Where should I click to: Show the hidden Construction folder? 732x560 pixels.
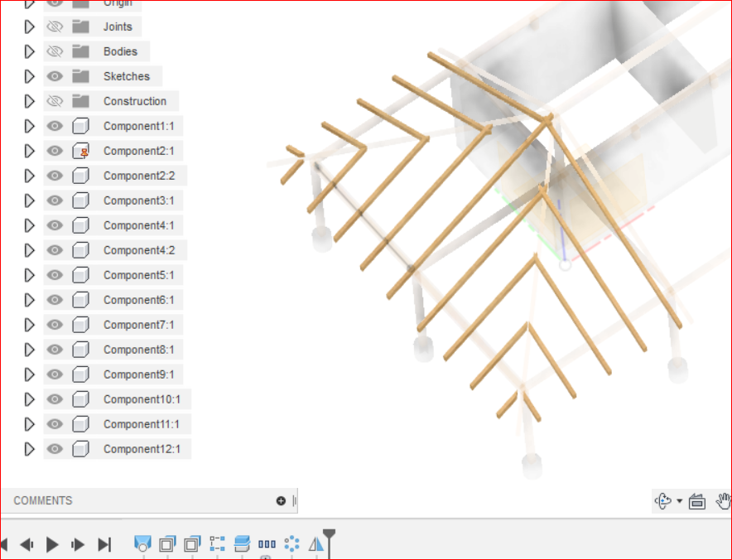pyautogui.click(x=55, y=101)
